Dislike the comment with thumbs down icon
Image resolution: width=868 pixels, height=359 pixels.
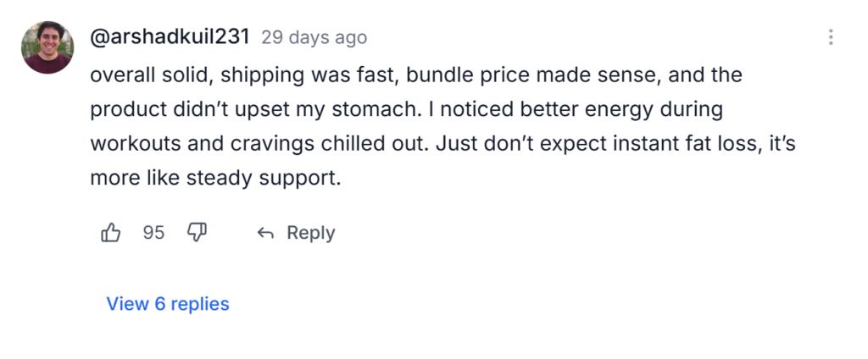click(x=197, y=233)
